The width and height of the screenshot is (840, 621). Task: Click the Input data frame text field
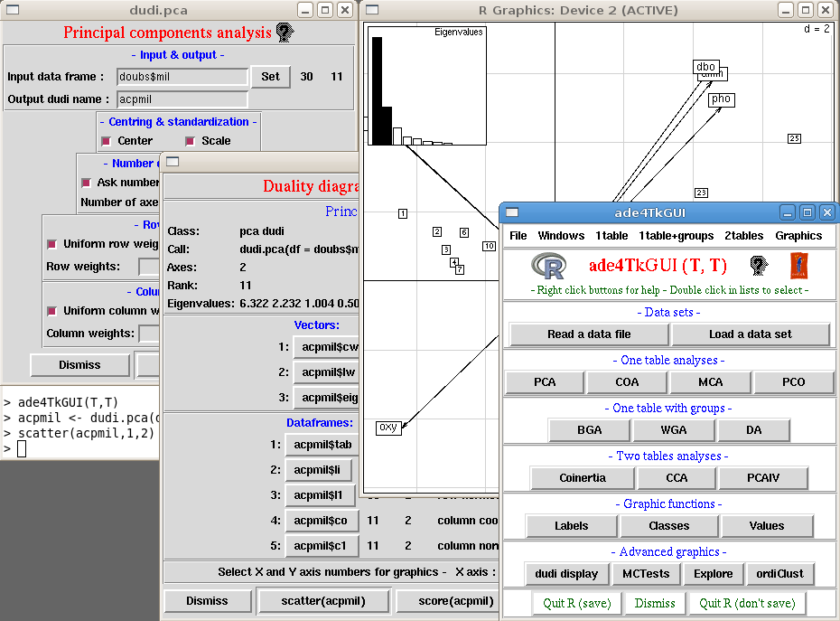coord(182,77)
